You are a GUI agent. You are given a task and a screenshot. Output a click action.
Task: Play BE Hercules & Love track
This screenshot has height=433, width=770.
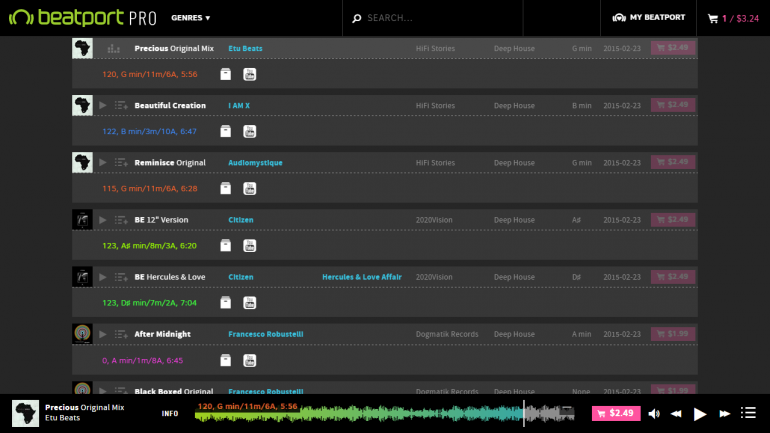pos(103,277)
